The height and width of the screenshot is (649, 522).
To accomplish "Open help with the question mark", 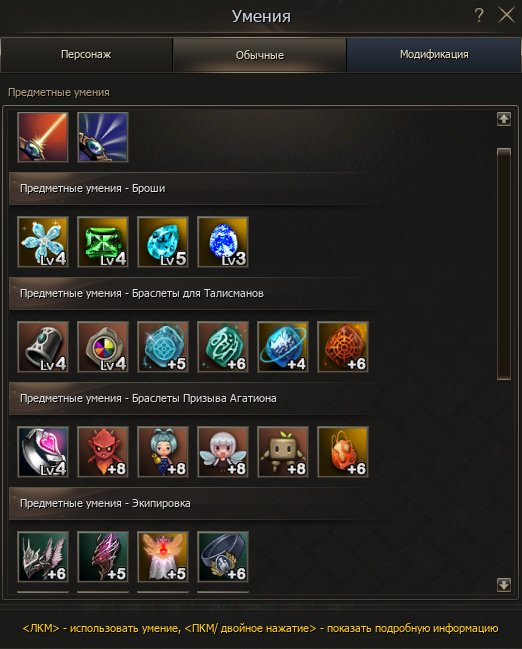I will (x=479, y=16).
